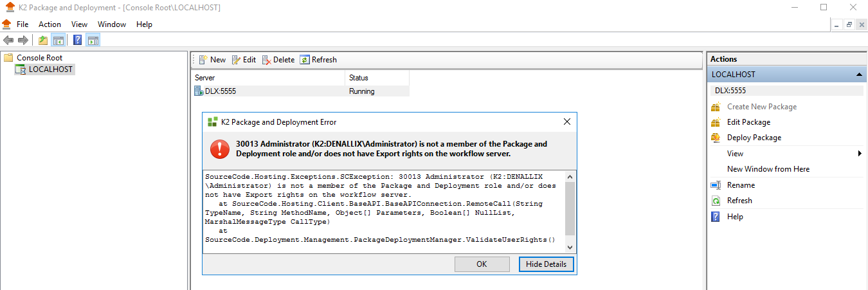Image resolution: width=868 pixels, height=290 pixels.
Task: Click the Forward arrow in toolbar
Action: pyautogui.click(x=23, y=41)
